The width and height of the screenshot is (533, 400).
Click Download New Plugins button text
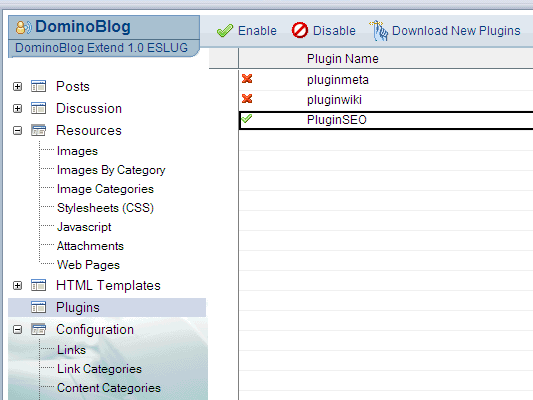456,31
